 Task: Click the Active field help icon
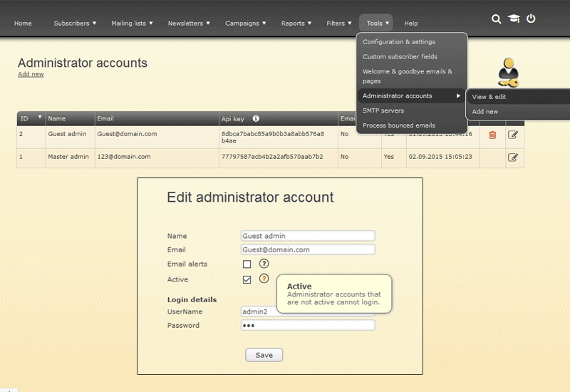tap(264, 279)
